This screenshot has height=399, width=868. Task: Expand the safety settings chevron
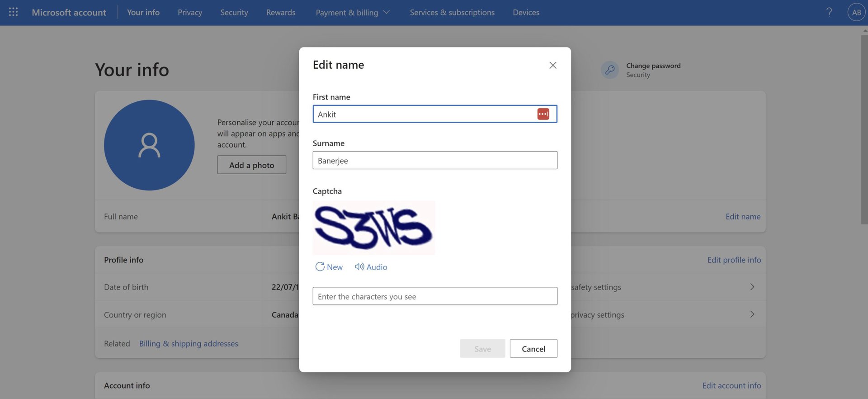coord(752,287)
